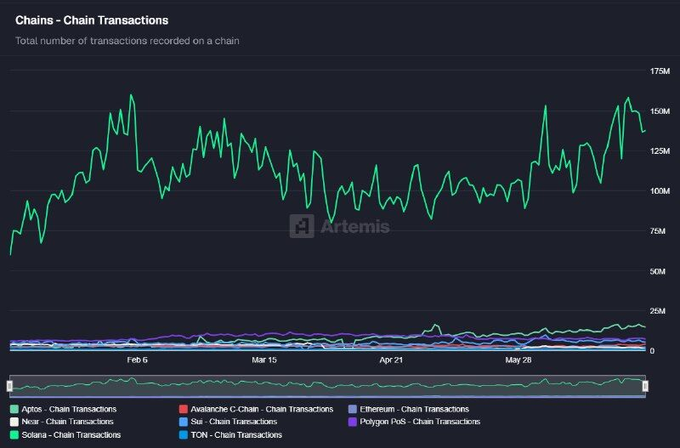
Task: Toggle the Ethereum legend color swatch
Action: tap(353, 409)
